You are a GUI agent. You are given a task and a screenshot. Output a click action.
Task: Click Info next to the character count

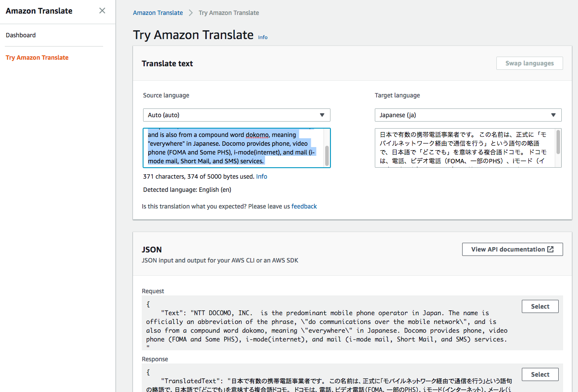pyautogui.click(x=262, y=176)
